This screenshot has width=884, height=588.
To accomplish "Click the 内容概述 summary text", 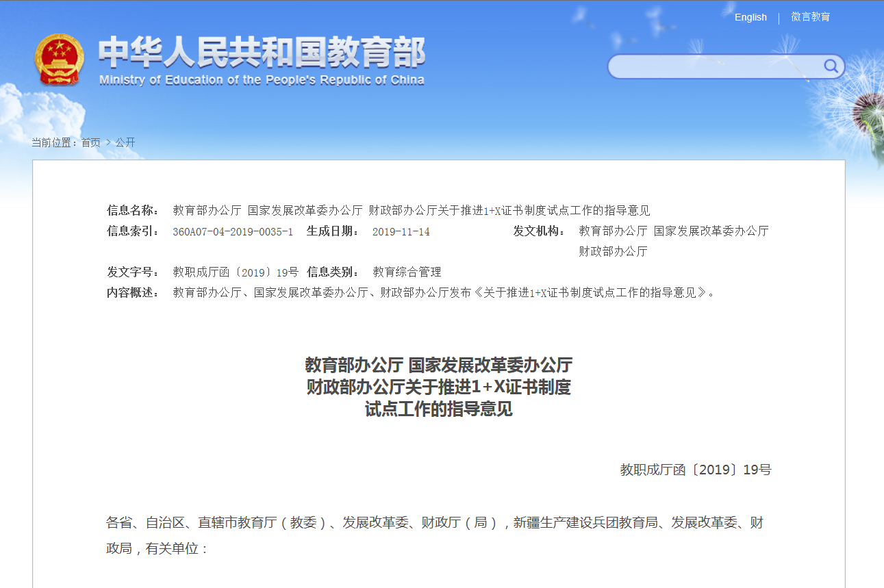I will pos(444,293).
